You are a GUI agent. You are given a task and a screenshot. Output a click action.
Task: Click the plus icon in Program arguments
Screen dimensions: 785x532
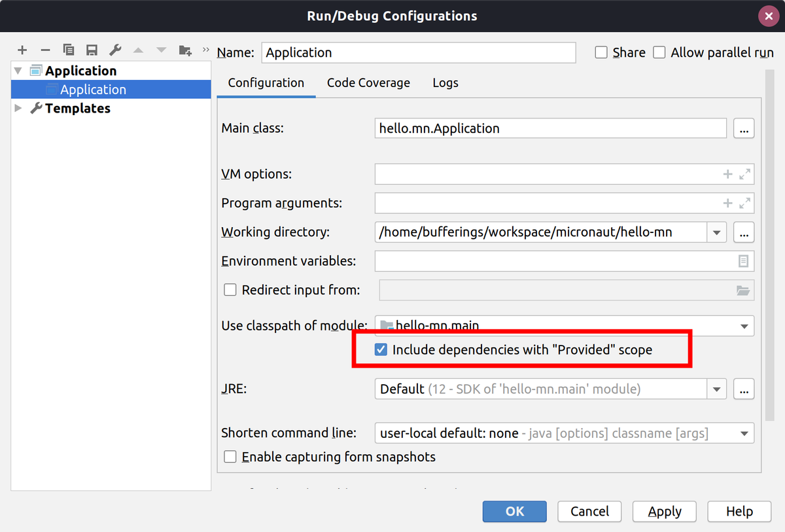pyautogui.click(x=727, y=204)
